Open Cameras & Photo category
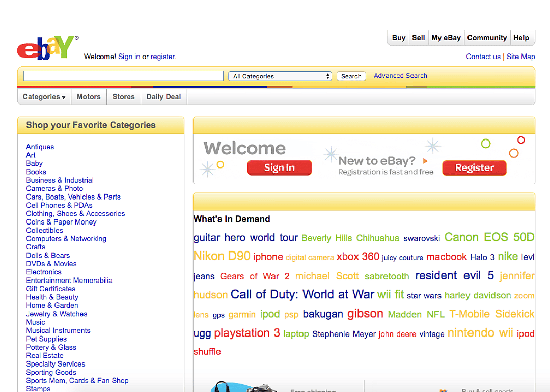Image resolution: width=550 pixels, height=392 pixels. pos(54,189)
